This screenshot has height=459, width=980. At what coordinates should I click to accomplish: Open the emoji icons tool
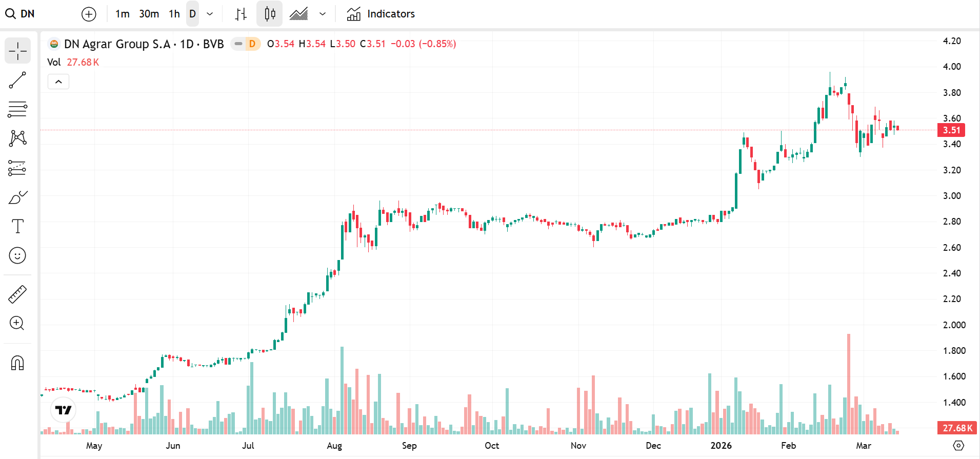point(17,255)
